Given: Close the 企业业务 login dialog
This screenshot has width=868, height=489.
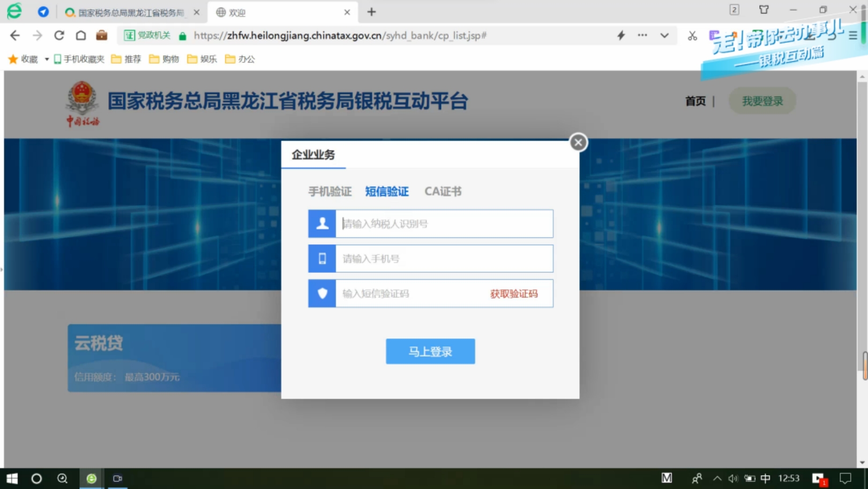Looking at the screenshot, I should pos(578,143).
